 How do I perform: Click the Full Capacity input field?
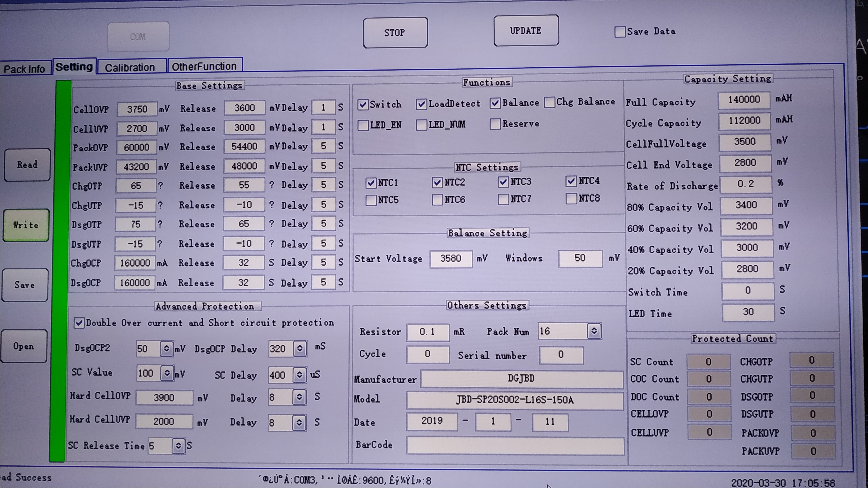744,100
